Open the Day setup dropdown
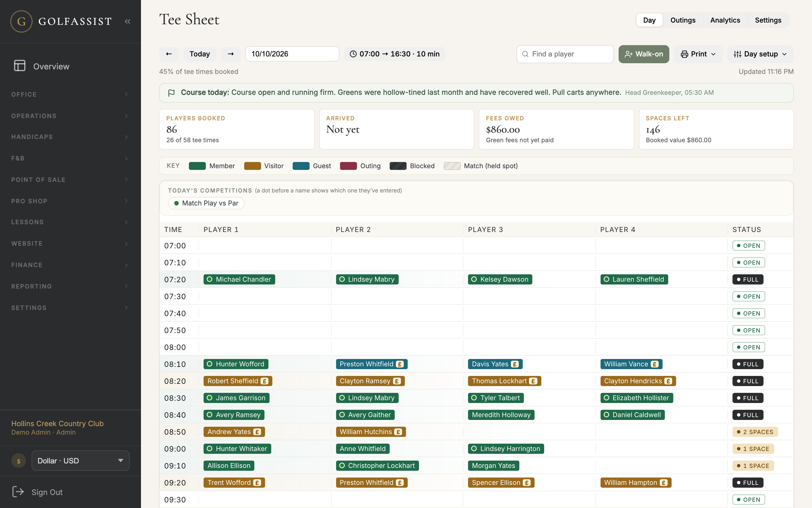The image size is (812, 508). [x=760, y=54]
